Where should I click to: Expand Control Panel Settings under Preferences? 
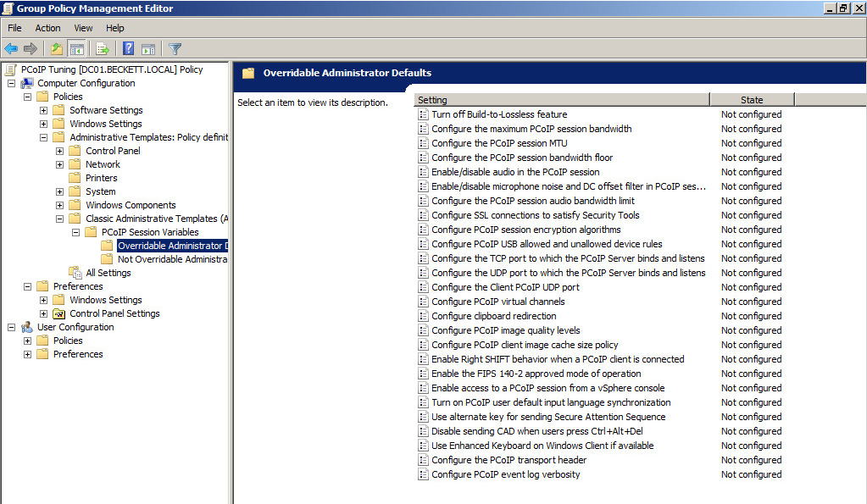44,313
